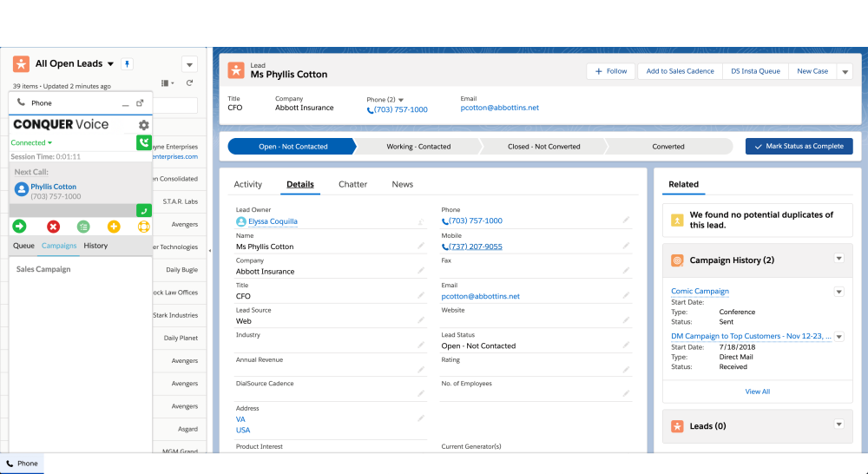The width and height of the screenshot is (868, 474).
Task: Open the Comic Campaign row dropdown
Action: [838, 292]
